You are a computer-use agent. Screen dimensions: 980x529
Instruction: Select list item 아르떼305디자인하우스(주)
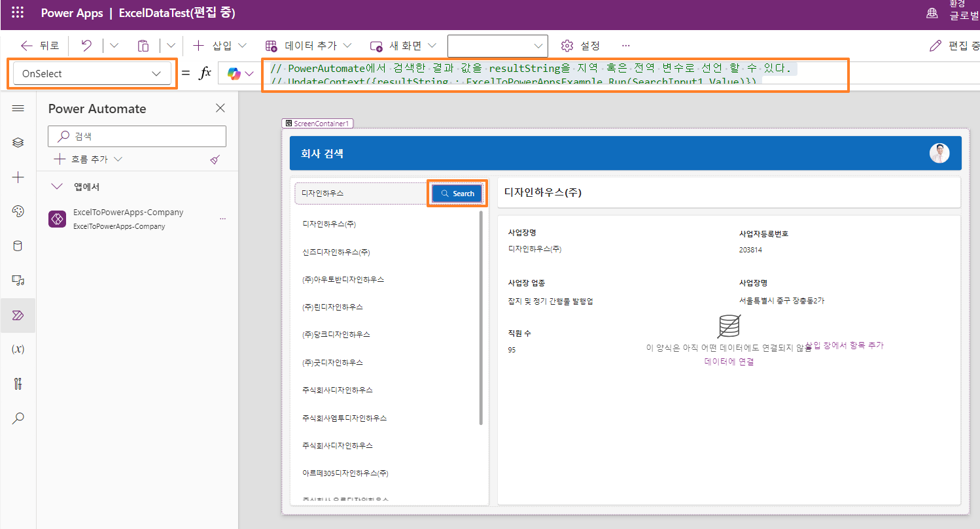tap(345, 473)
